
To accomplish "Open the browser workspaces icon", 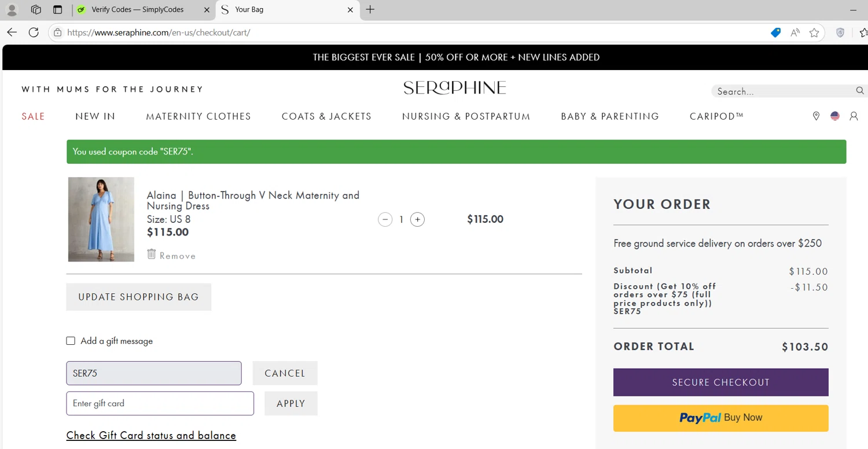I will point(36,10).
